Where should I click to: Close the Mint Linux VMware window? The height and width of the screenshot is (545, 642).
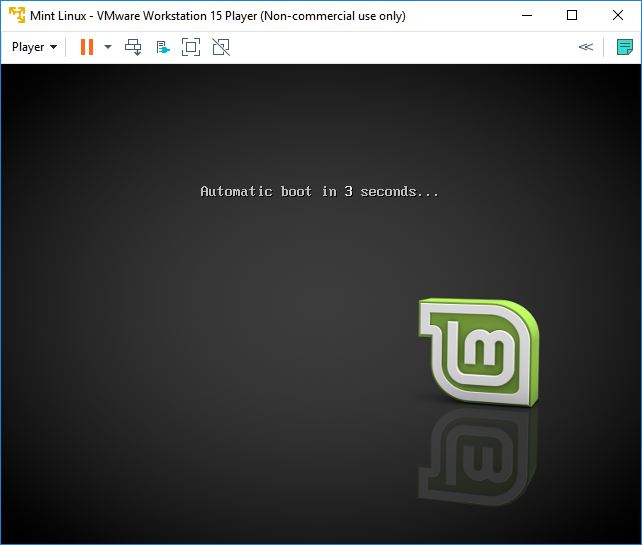(x=618, y=16)
